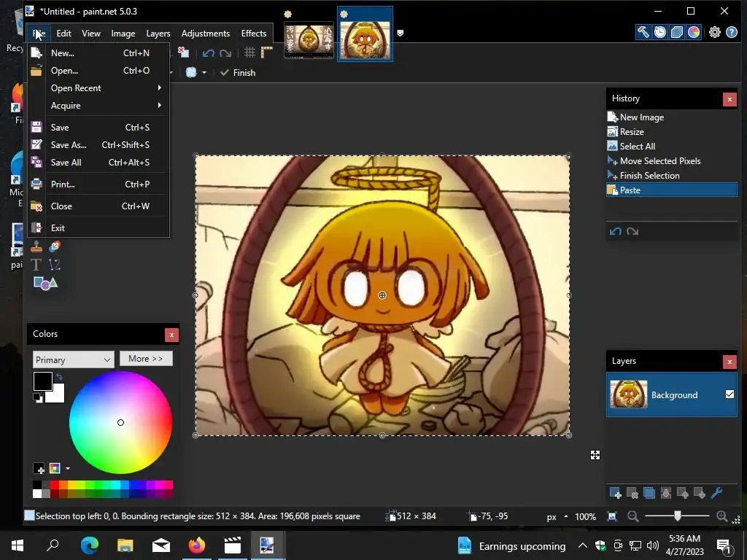The image size is (747, 560).
Task: Choose Open... from File menu
Action: click(x=98, y=71)
